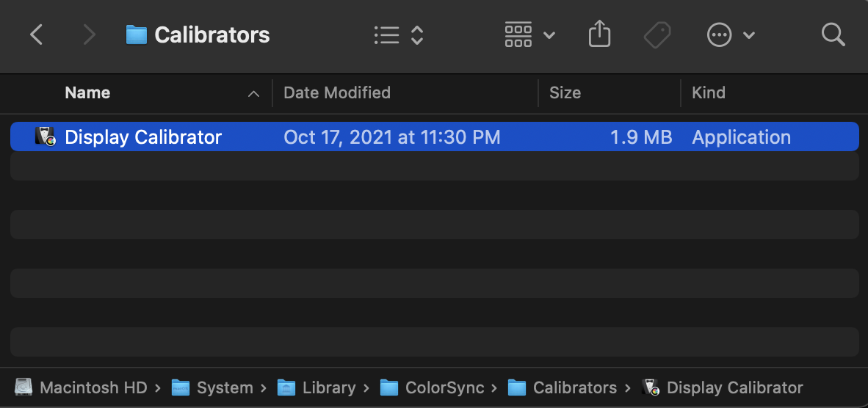Click the Edit Tags icon
Viewport: 868px width, 408px height.
tap(657, 34)
